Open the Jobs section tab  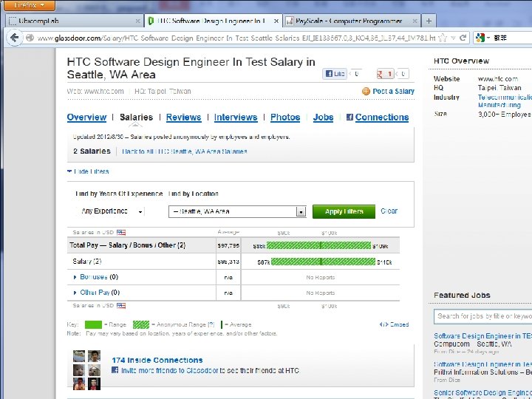click(x=323, y=117)
